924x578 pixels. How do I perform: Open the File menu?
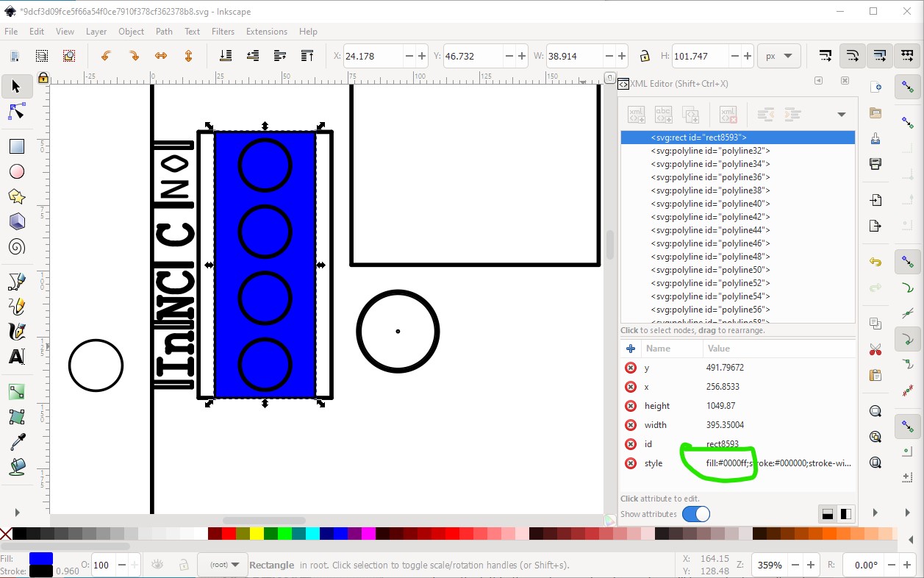point(11,32)
